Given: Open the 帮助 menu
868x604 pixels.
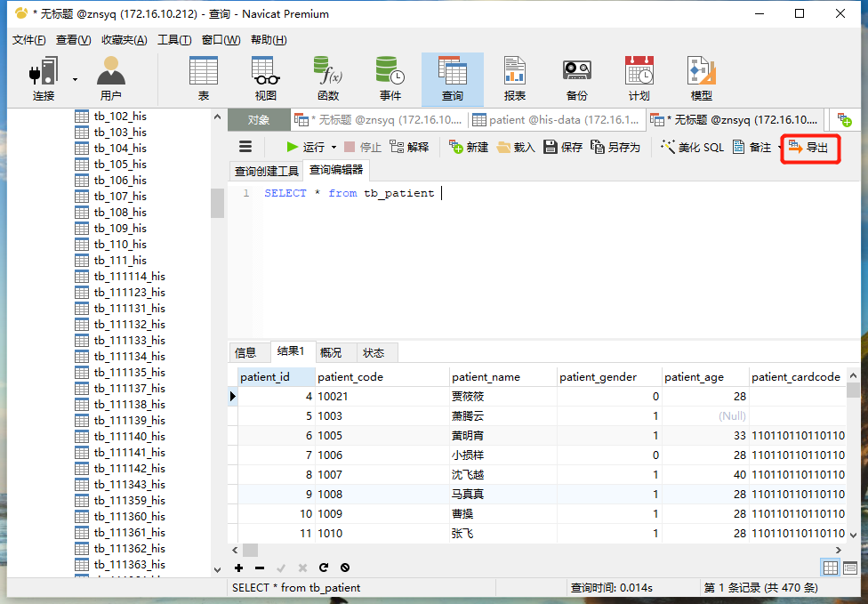Looking at the screenshot, I should tap(269, 40).
